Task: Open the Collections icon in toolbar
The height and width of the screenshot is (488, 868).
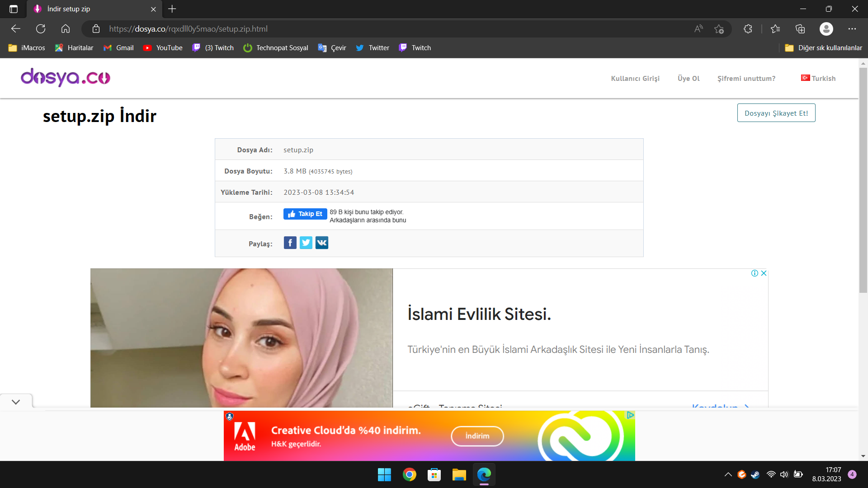Action: [x=800, y=29]
